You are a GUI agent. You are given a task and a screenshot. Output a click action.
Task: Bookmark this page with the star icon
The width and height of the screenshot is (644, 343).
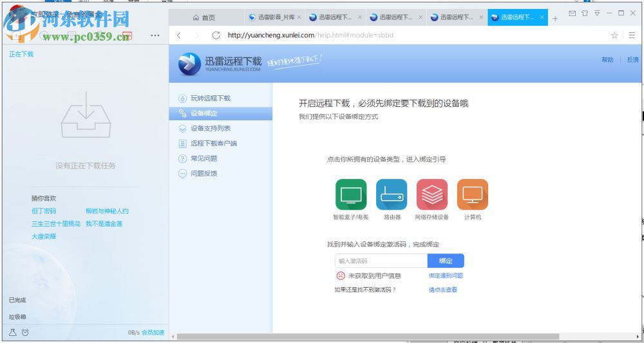tap(614, 35)
